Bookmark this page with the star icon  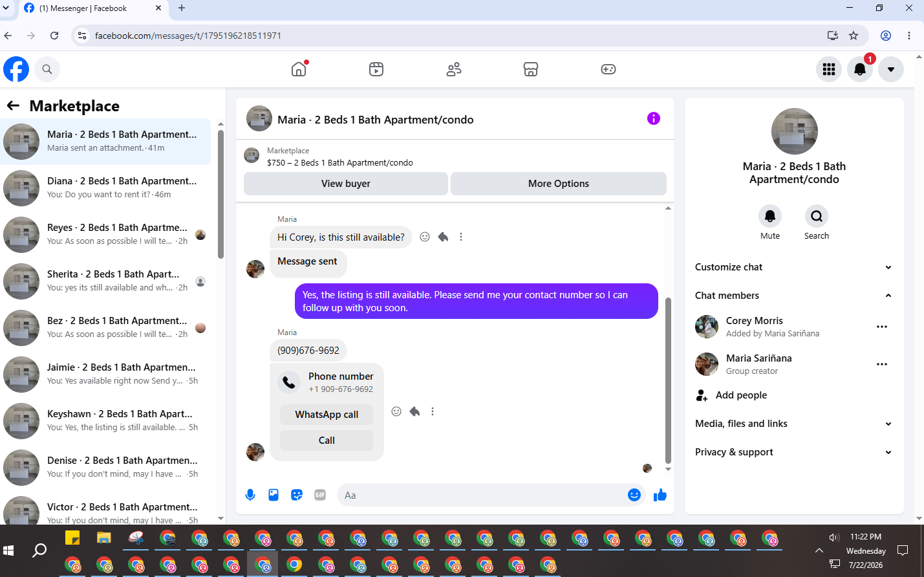coord(854,36)
